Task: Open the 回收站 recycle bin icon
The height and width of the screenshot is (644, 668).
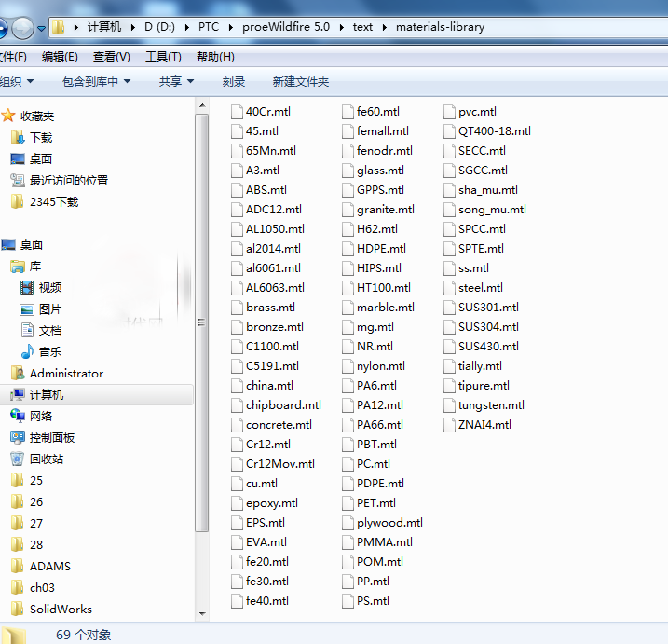Action: click(x=18, y=459)
